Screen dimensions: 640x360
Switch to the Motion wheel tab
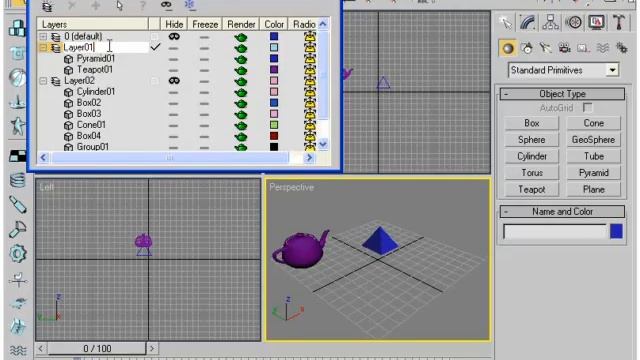(573, 22)
